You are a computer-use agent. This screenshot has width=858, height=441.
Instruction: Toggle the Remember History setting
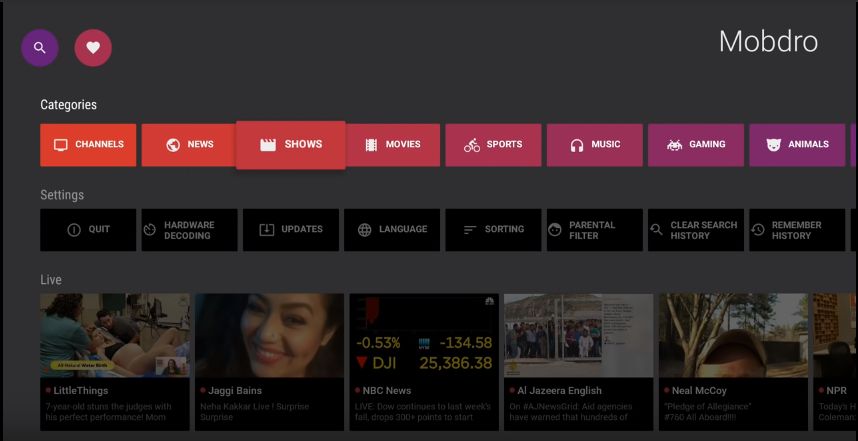point(796,230)
